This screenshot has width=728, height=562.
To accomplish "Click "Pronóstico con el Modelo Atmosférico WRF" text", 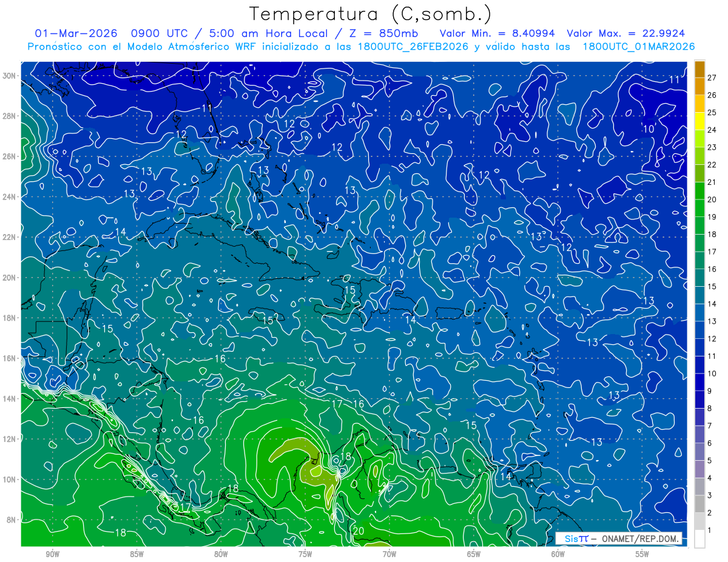I will point(143,47).
